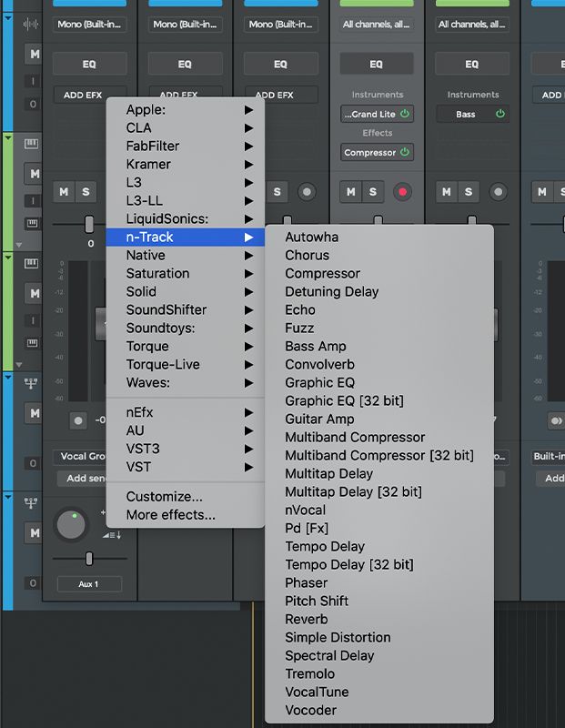The width and height of the screenshot is (565, 728).
Task: Open the Apple: plugin submenu
Action: (186, 109)
